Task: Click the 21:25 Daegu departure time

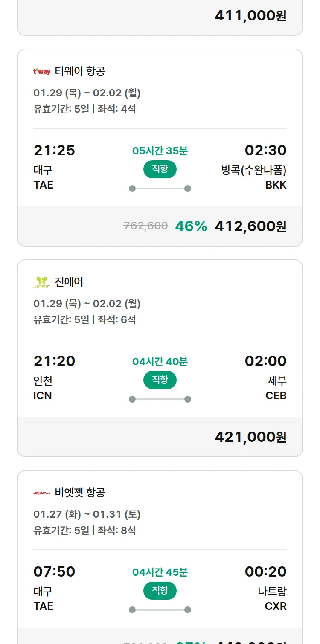Action: tap(54, 150)
